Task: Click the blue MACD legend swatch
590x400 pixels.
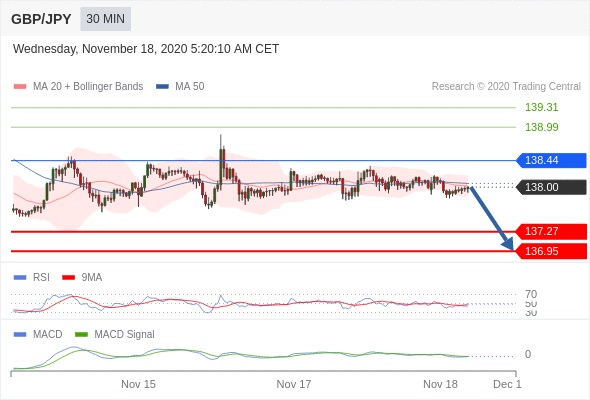Action: click(x=20, y=334)
